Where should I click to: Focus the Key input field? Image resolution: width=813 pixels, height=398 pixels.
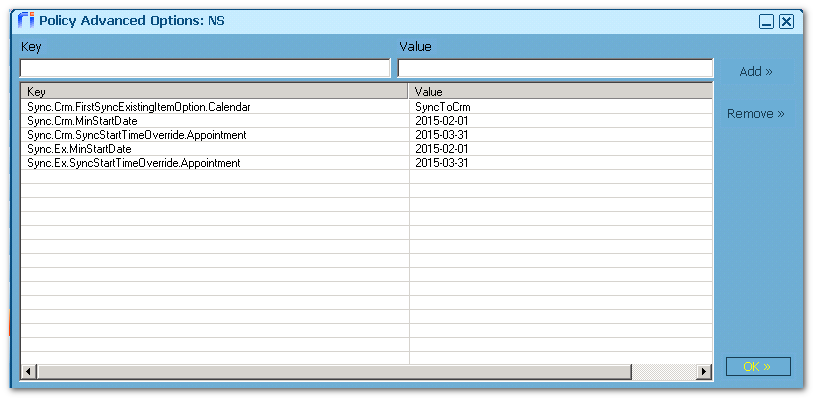pyautogui.click(x=205, y=68)
